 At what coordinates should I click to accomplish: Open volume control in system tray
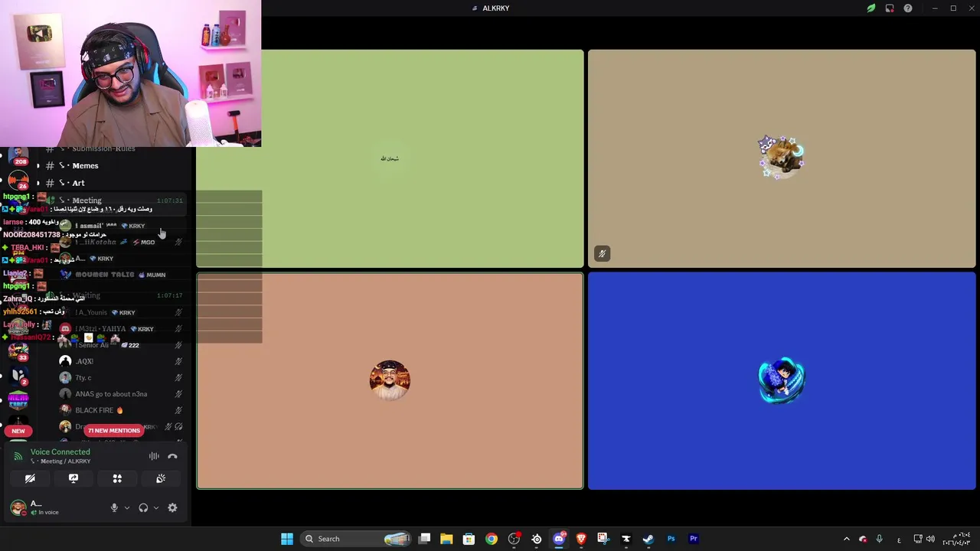(x=930, y=539)
